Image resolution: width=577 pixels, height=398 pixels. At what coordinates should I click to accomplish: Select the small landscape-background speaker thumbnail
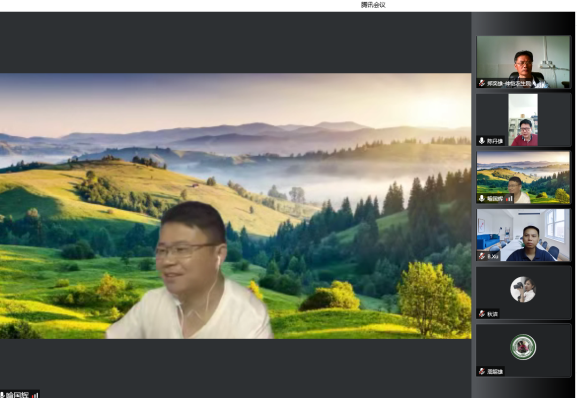523,177
